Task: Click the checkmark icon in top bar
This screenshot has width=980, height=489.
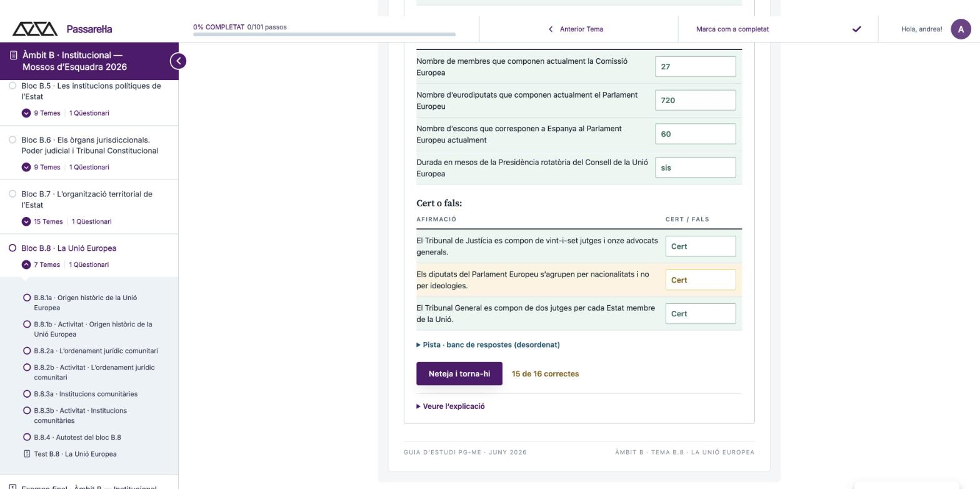Action: [856, 29]
